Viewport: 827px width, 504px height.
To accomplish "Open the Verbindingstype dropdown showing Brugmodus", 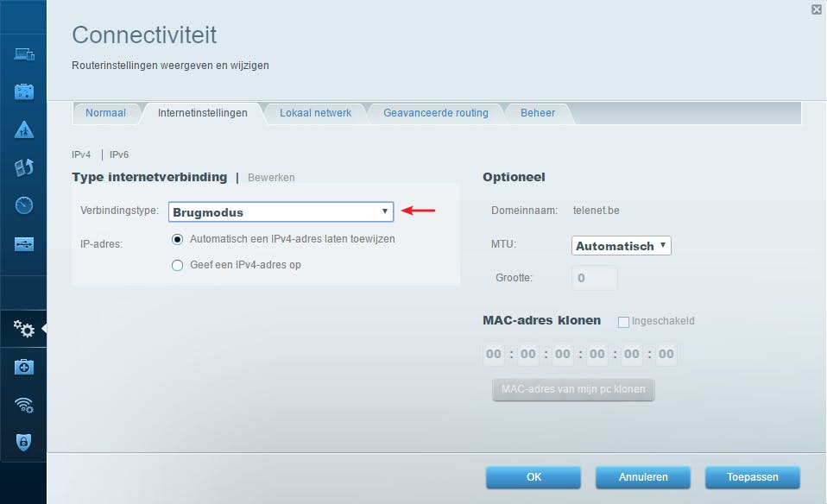I will 281,211.
